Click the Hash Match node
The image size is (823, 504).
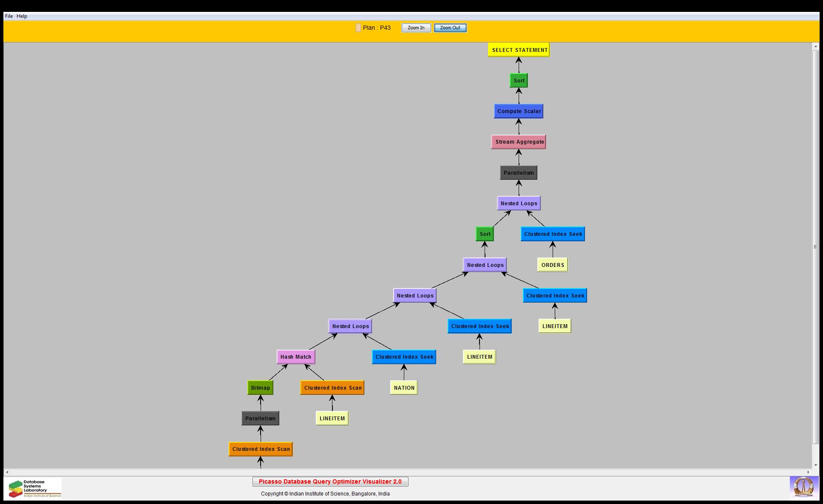click(x=296, y=357)
